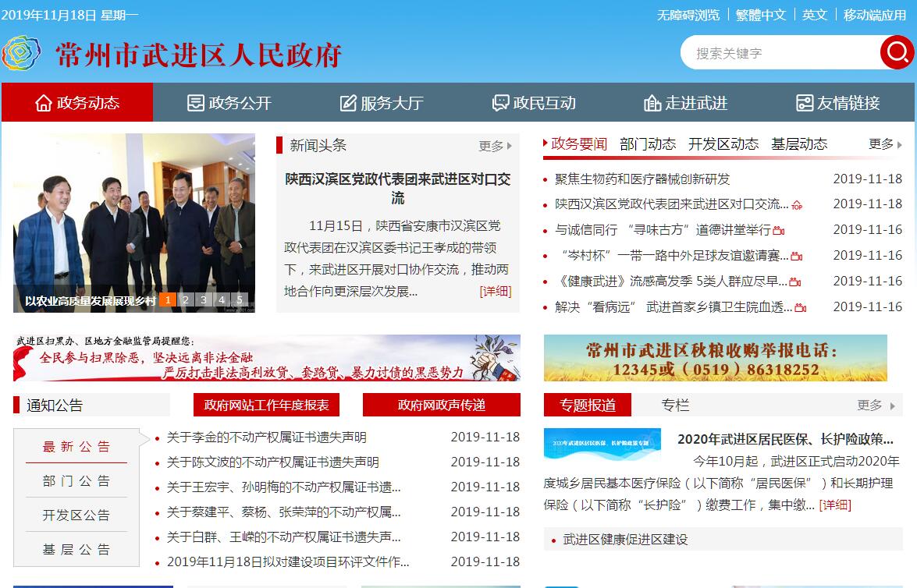917x588 pixels.
Task: Open topic headline 2020年武进区居民医保、长护险政策
Action: (x=785, y=440)
